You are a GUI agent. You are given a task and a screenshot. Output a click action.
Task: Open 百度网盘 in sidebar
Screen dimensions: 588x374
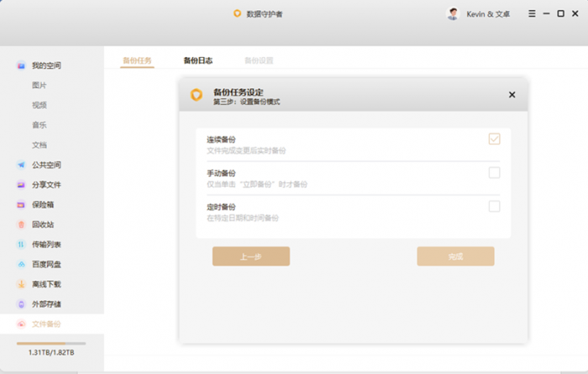pyautogui.click(x=45, y=264)
